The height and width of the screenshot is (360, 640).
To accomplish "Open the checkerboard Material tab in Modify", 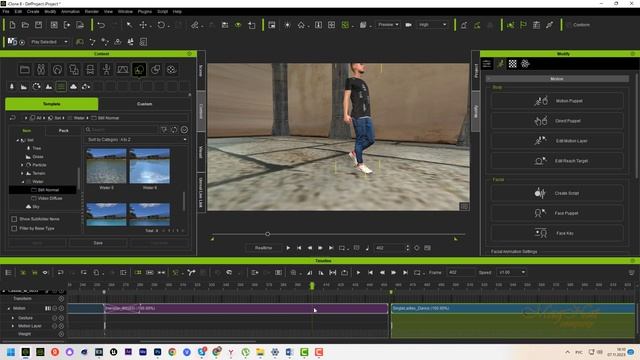I will click(x=513, y=64).
